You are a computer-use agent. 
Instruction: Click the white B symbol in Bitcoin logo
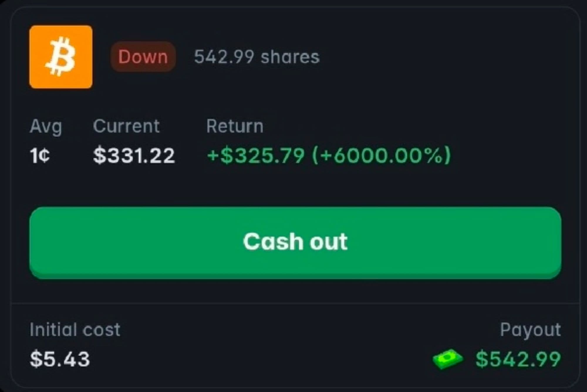pyautogui.click(x=61, y=57)
